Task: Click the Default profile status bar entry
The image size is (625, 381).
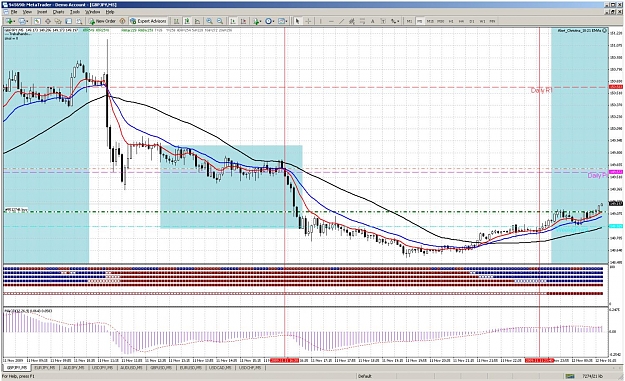Action: 365,376
